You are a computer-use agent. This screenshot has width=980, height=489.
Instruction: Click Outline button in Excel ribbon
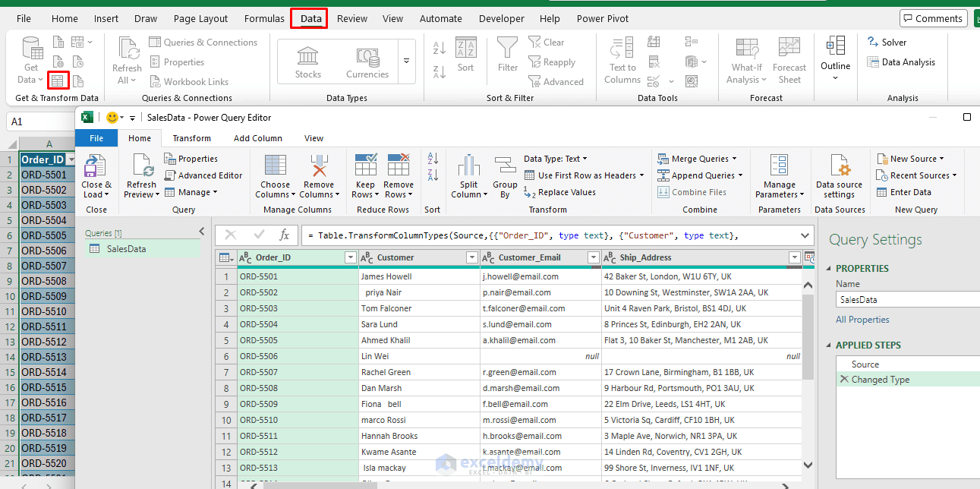coord(836,57)
